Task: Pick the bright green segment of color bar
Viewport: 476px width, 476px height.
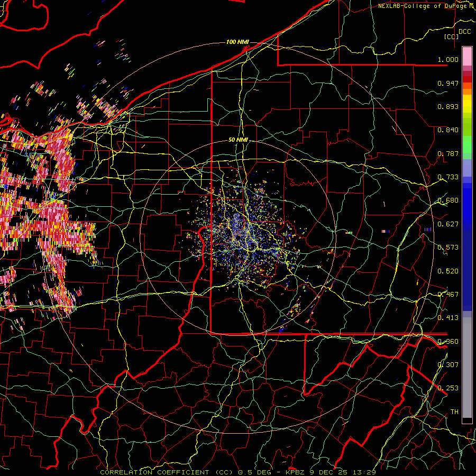Action: click(467, 144)
